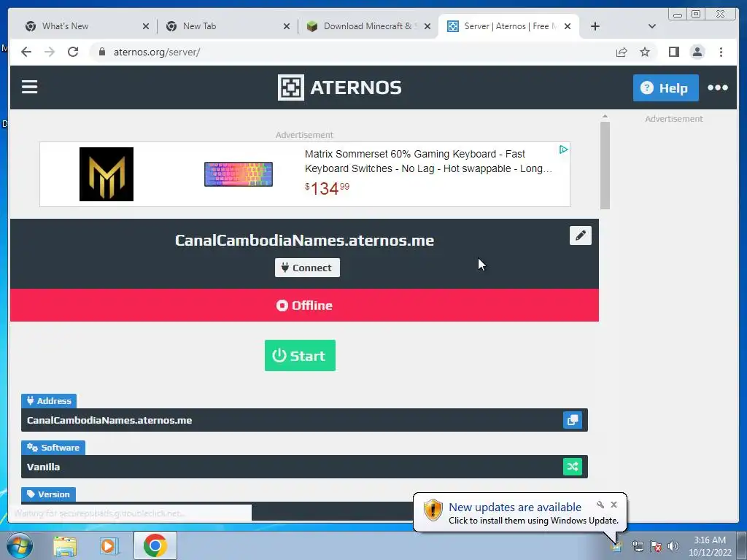Click the site lock icon
747x560 pixels.
pos(102,52)
